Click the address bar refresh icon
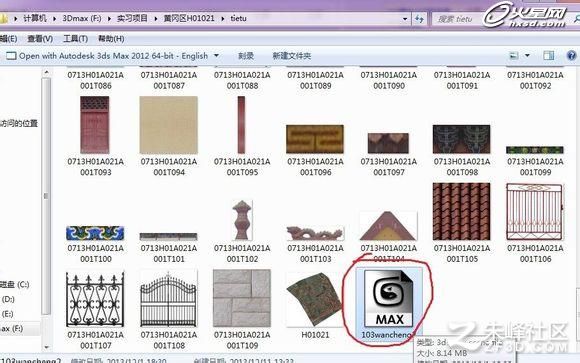580x363 pixels. (x=419, y=19)
